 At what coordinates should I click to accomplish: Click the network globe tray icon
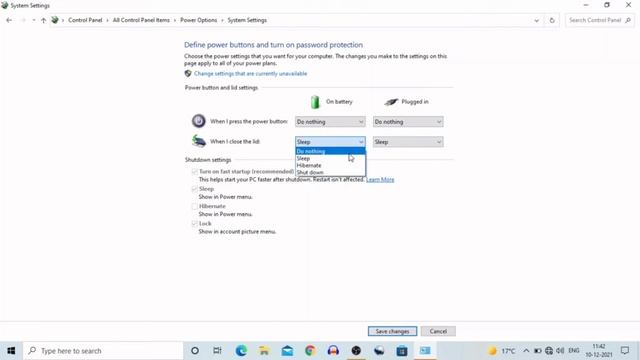tap(549, 351)
